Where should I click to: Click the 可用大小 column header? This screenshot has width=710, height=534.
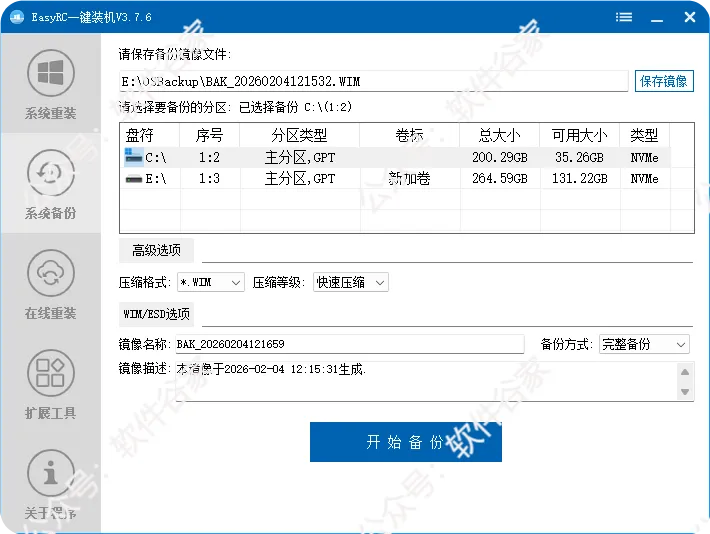click(x=580, y=135)
